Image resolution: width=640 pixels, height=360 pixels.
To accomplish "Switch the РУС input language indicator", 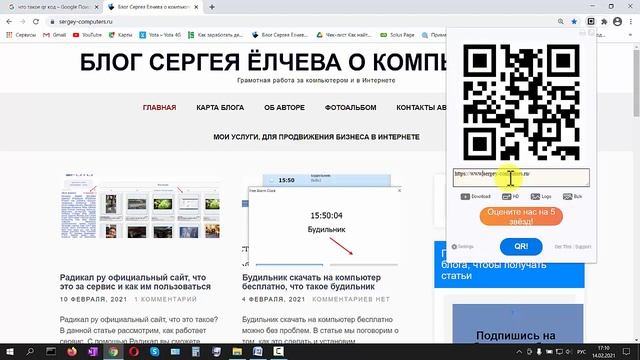I will 582,351.
